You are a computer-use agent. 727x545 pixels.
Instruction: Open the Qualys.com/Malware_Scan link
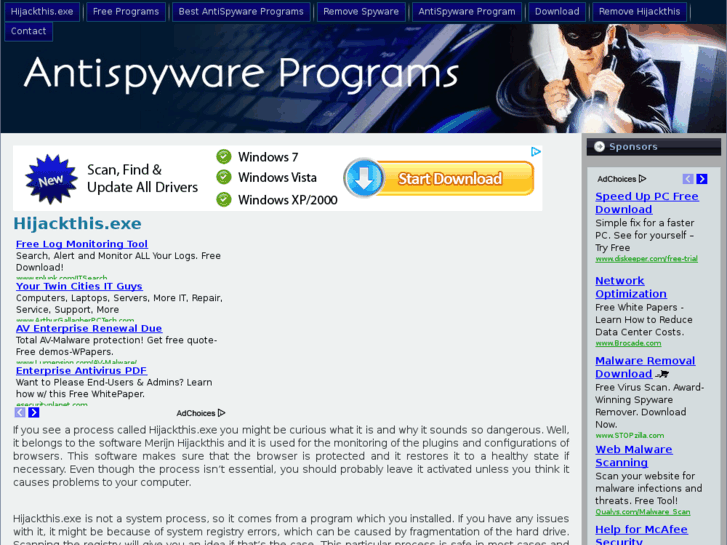click(x=643, y=512)
